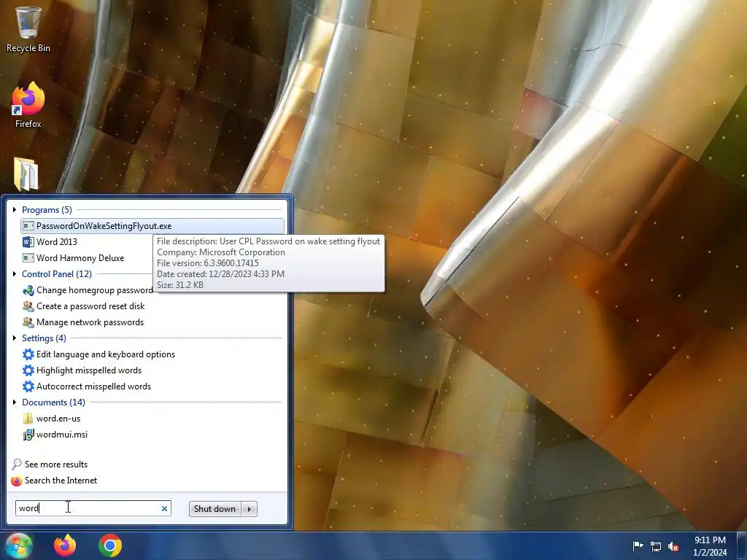The image size is (747, 560).
Task: Select the folder icon on the desktop
Action: [26, 174]
